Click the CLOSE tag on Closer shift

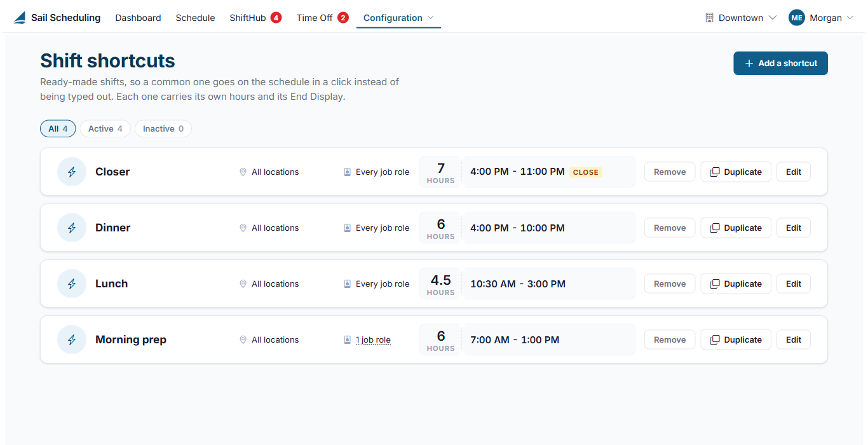(586, 172)
